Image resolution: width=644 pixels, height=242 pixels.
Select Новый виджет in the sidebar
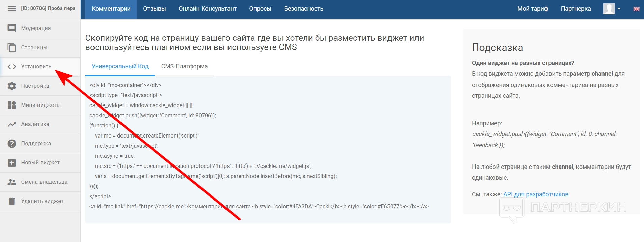coord(40,163)
